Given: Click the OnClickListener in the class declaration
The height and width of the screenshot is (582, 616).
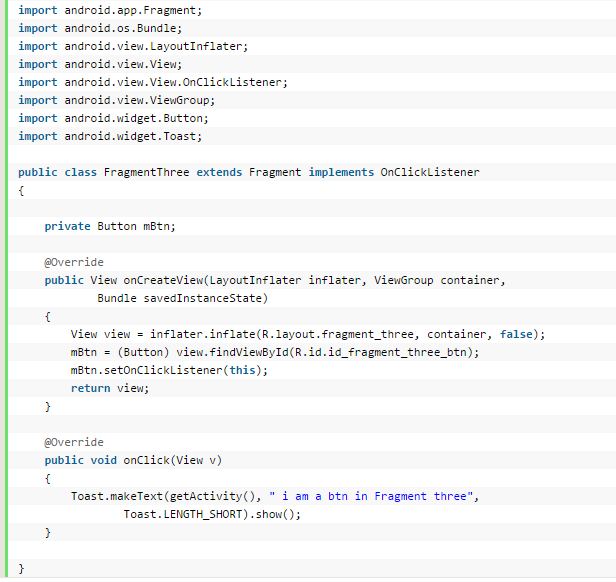Looking at the screenshot, I should (429, 172).
